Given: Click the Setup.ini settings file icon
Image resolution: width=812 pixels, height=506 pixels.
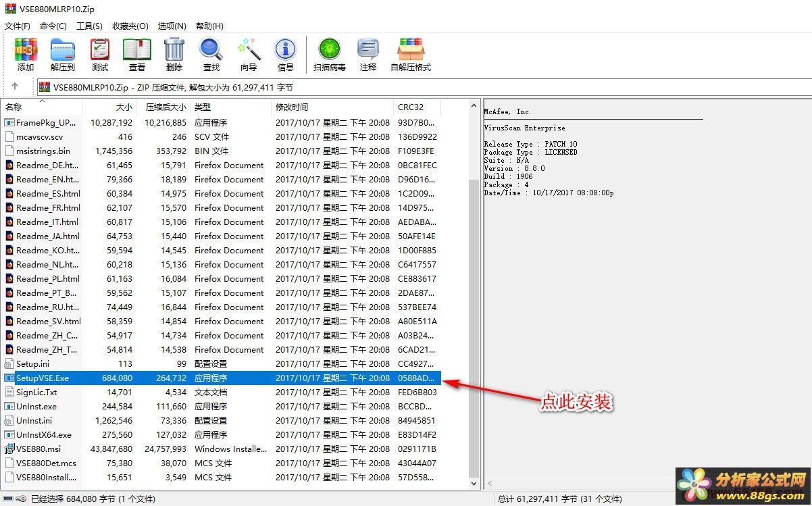Looking at the screenshot, I should pyautogui.click(x=9, y=363).
